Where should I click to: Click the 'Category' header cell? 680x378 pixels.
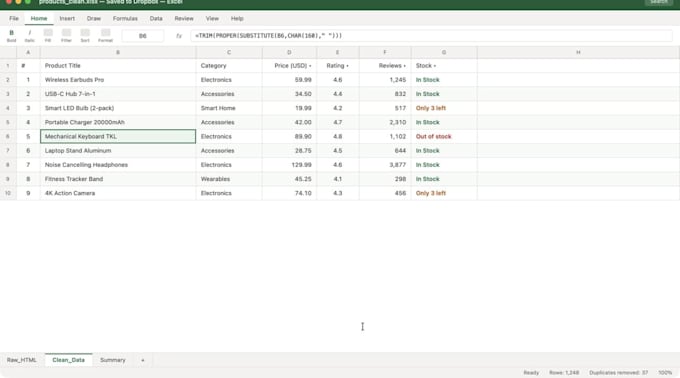(229, 66)
